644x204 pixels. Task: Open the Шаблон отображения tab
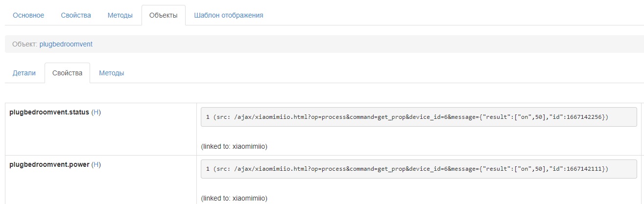pyautogui.click(x=229, y=15)
